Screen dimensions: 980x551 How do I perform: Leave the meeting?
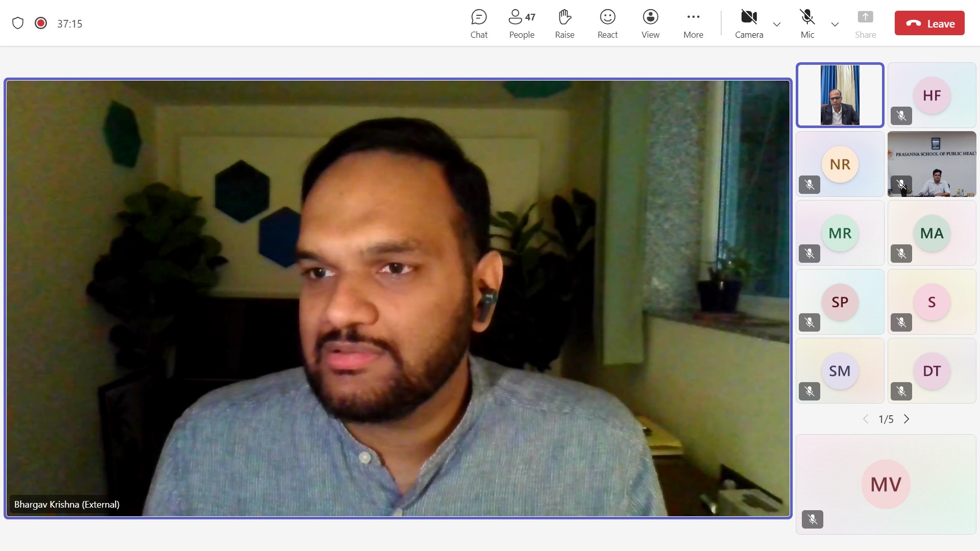tap(929, 23)
